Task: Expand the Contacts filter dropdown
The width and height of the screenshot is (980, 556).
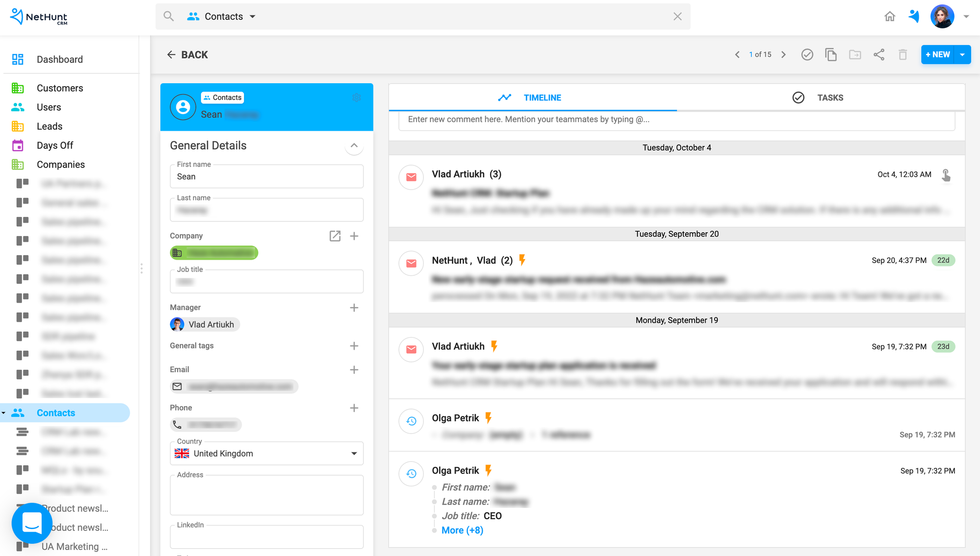Action: tap(253, 17)
